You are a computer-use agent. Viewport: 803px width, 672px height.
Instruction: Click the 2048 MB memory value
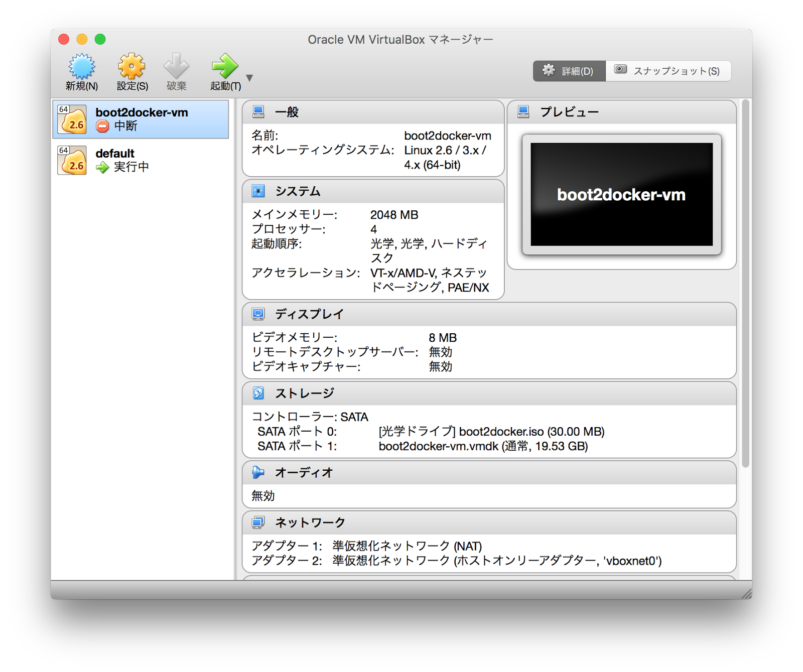click(394, 215)
